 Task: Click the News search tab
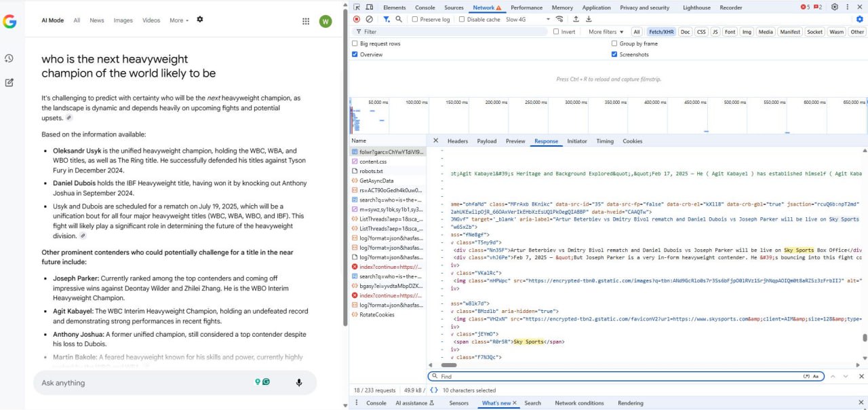coord(97,20)
